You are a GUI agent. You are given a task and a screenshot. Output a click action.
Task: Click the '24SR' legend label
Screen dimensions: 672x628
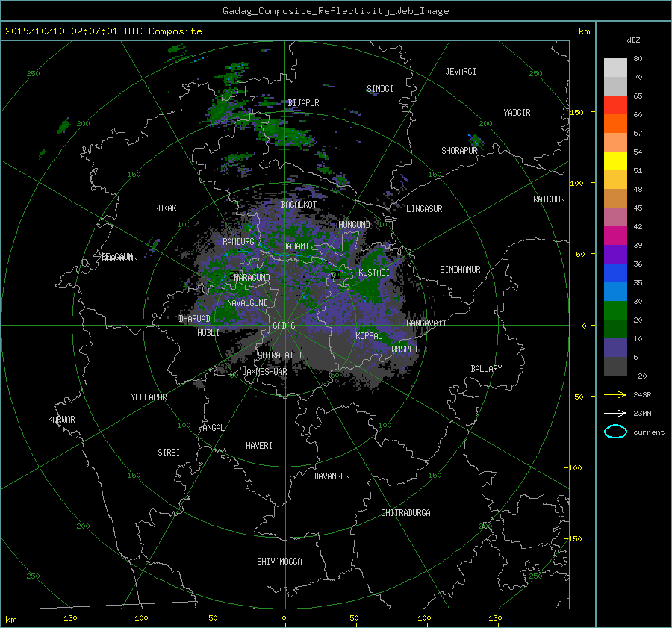click(642, 394)
